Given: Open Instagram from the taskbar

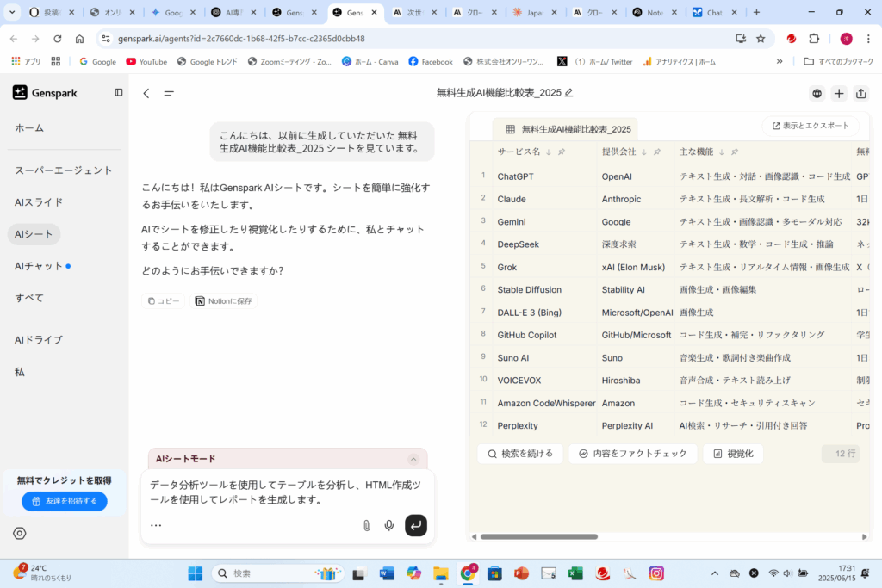Looking at the screenshot, I should (655, 573).
